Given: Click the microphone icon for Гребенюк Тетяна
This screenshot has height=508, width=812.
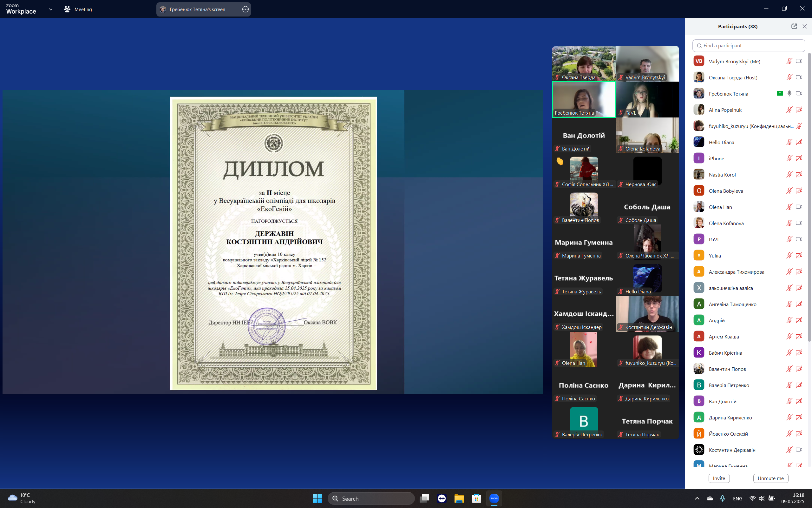Looking at the screenshot, I should pyautogui.click(x=789, y=93).
